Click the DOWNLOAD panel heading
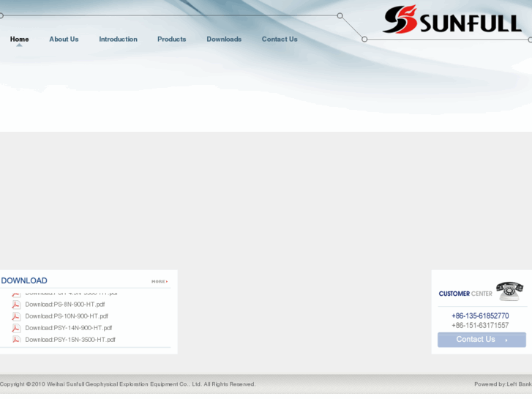The width and height of the screenshot is (532, 399). pos(24,281)
